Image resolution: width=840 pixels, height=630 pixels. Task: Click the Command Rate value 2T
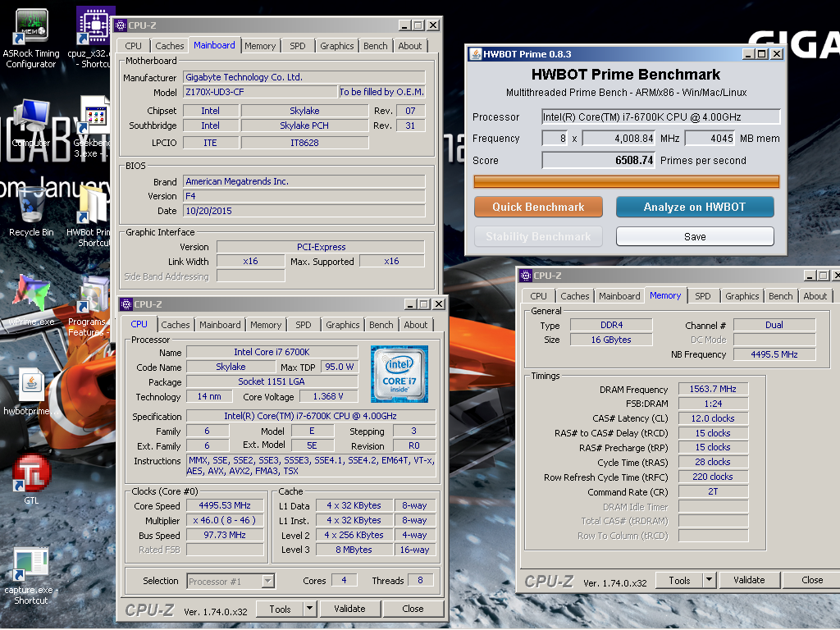(713, 491)
